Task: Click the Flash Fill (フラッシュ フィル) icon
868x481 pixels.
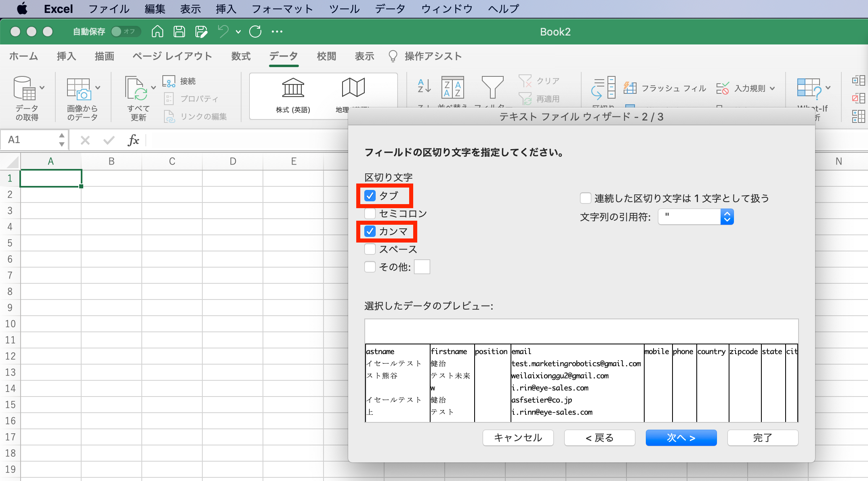Action: (x=630, y=88)
